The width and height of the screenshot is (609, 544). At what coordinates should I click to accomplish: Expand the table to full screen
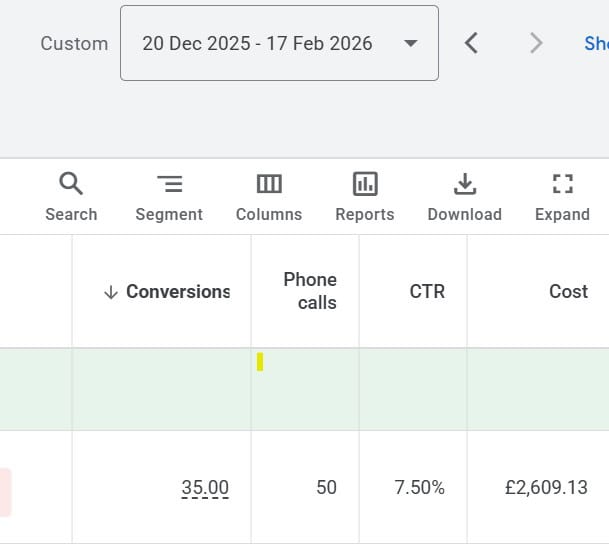pyautogui.click(x=562, y=197)
